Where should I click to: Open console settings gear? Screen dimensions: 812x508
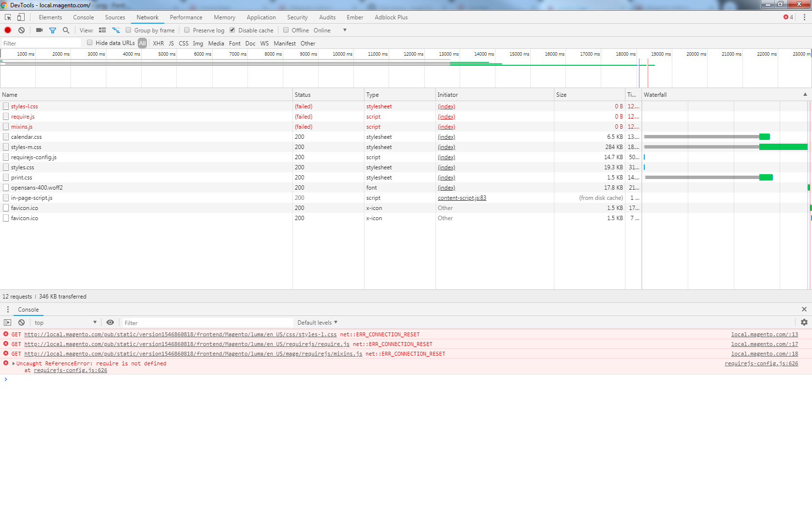[804, 322]
